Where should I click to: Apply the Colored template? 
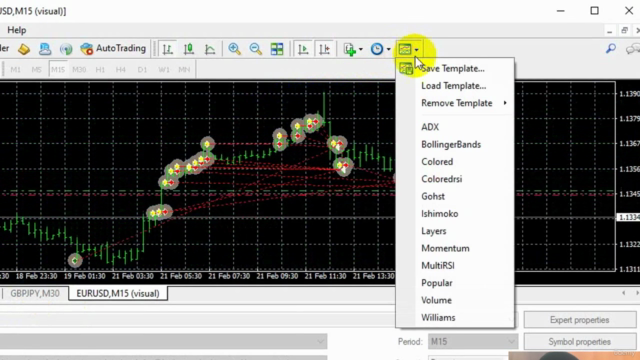[x=455, y=162]
